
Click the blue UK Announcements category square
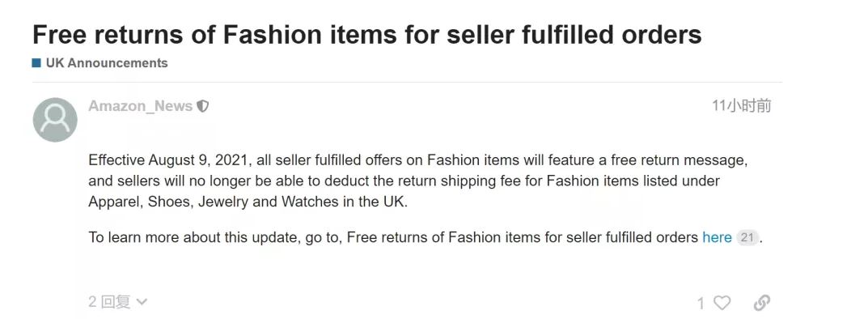36,63
